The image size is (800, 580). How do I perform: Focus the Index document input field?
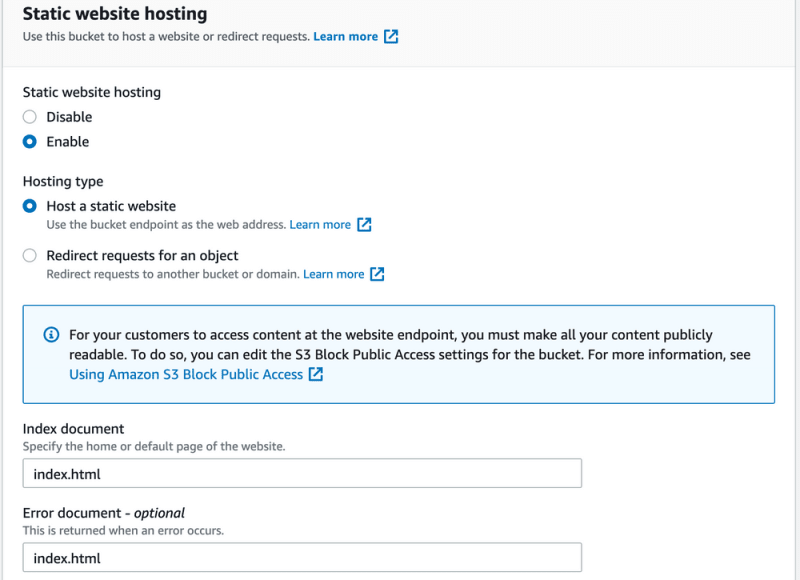point(302,473)
